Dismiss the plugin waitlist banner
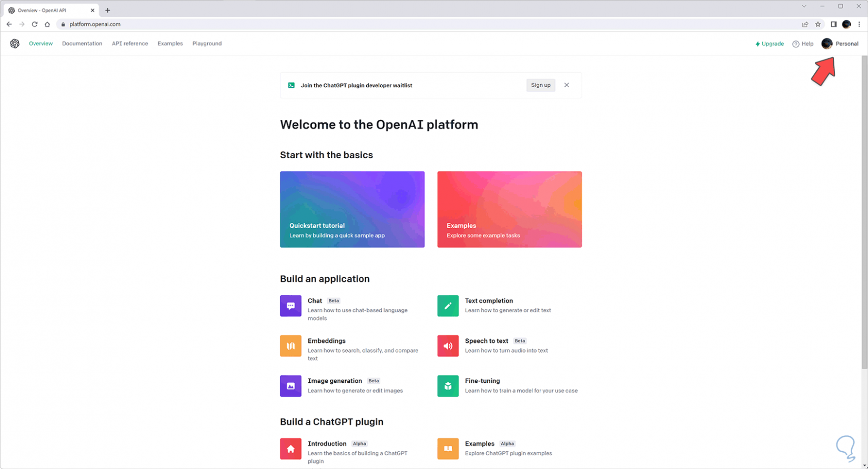The image size is (868, 469). 567,85
